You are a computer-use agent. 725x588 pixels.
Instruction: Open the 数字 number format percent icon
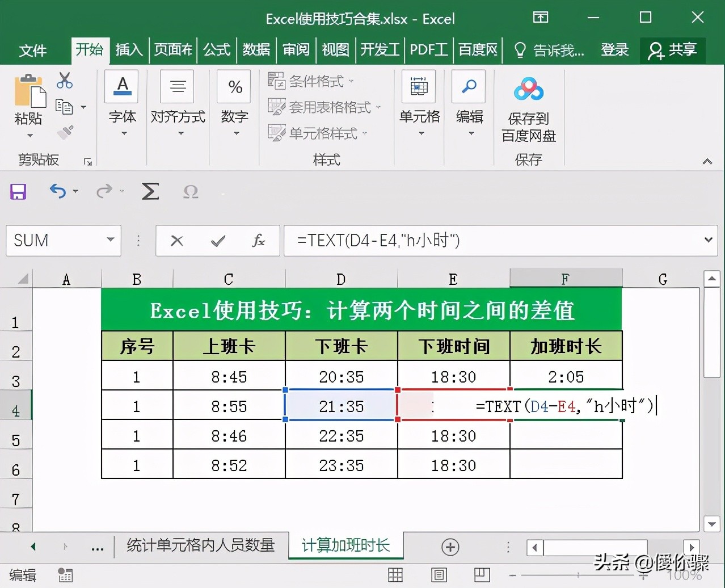point(234,87)
